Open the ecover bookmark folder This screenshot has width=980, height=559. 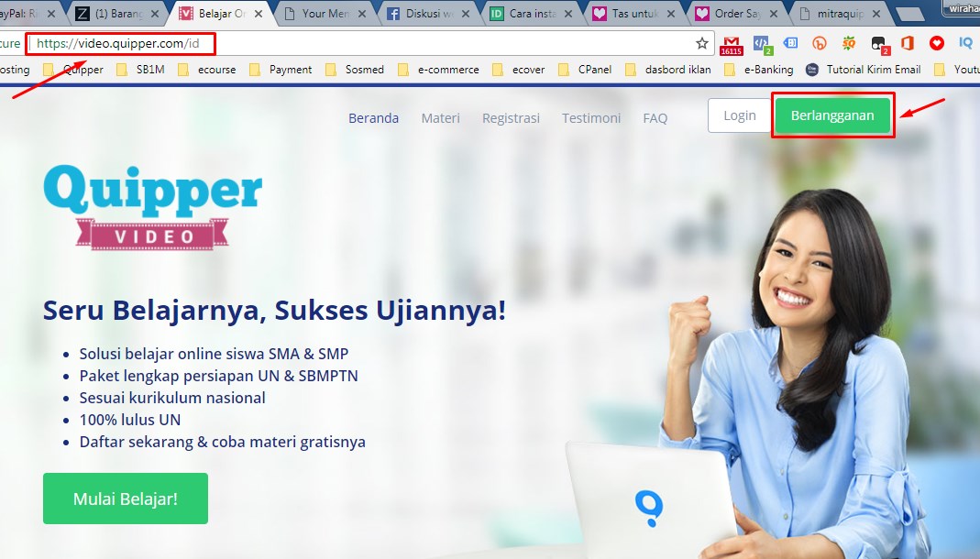519,70
